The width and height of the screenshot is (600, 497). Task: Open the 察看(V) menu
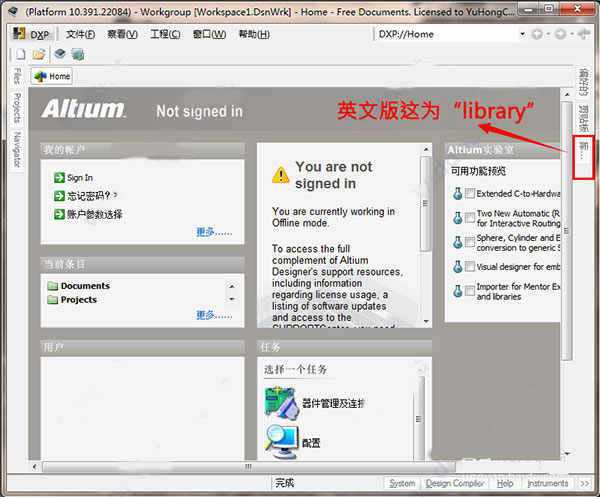tap(122, 34)
